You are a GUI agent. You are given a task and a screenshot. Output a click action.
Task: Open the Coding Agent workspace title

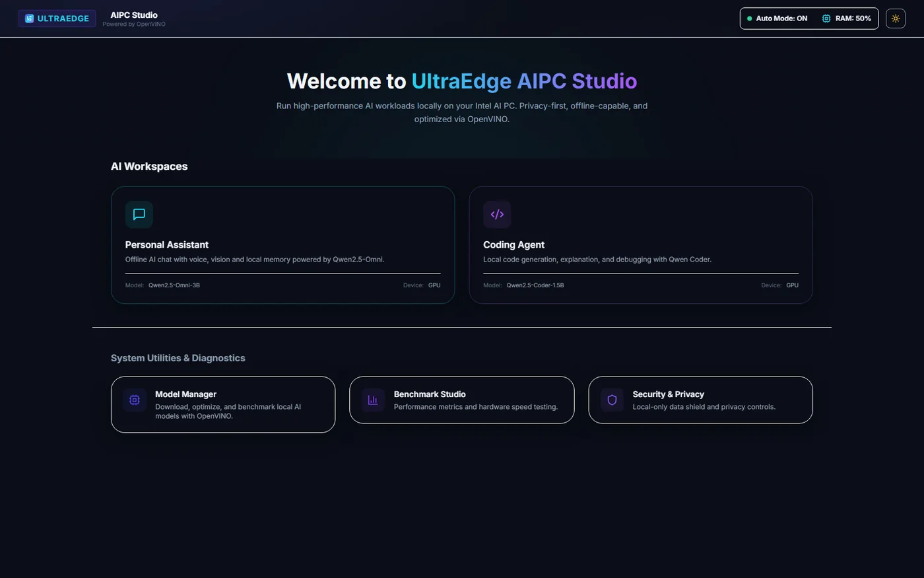point(513,244)
